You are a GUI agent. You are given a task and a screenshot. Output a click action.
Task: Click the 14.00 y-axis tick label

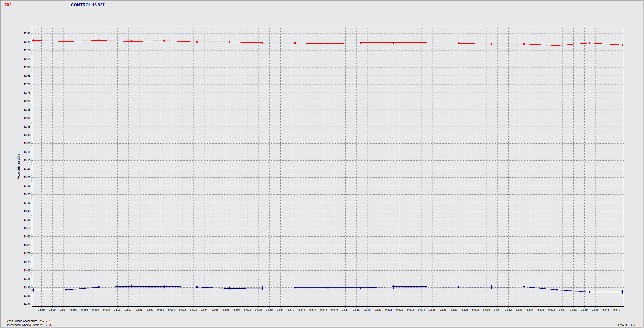pyautogui.click(x=27, y=304)
